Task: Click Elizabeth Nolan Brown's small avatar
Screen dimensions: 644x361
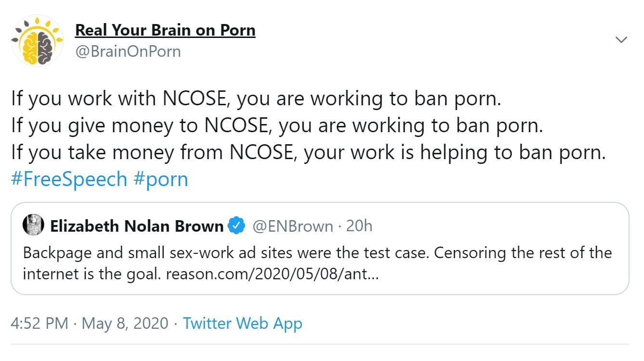Action: point(33,226)
